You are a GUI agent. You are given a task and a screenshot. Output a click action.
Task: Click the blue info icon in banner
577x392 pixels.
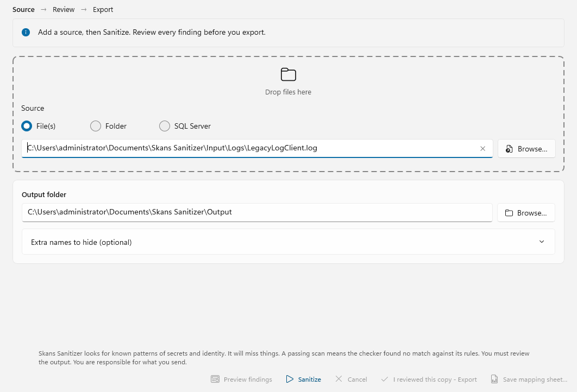pos(26,33)
